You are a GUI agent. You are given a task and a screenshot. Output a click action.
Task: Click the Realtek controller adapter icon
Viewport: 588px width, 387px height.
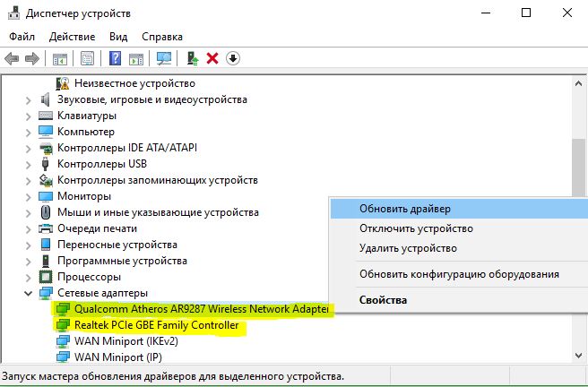click(63, 325)
